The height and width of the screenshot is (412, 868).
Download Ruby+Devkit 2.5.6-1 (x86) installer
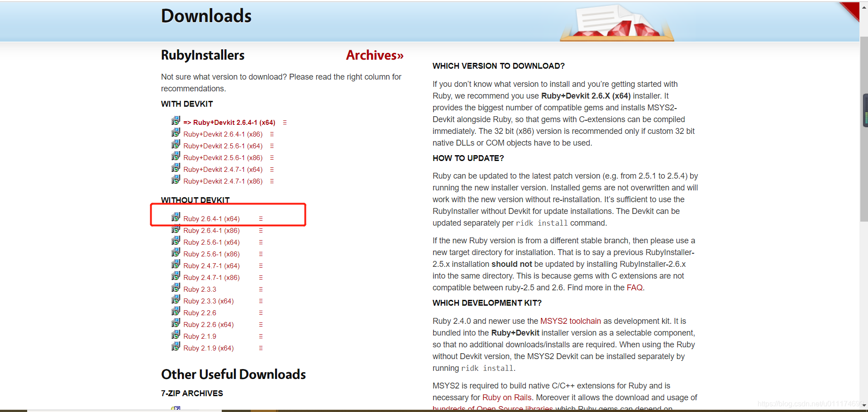pos(223,158)
